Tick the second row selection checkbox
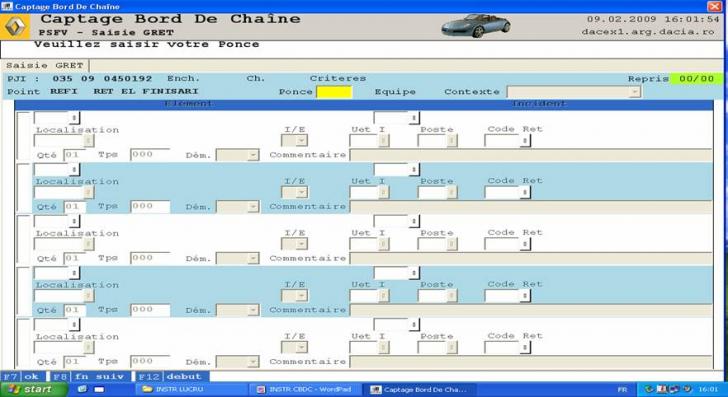728x397 pixels. click(x=23, y=187)
